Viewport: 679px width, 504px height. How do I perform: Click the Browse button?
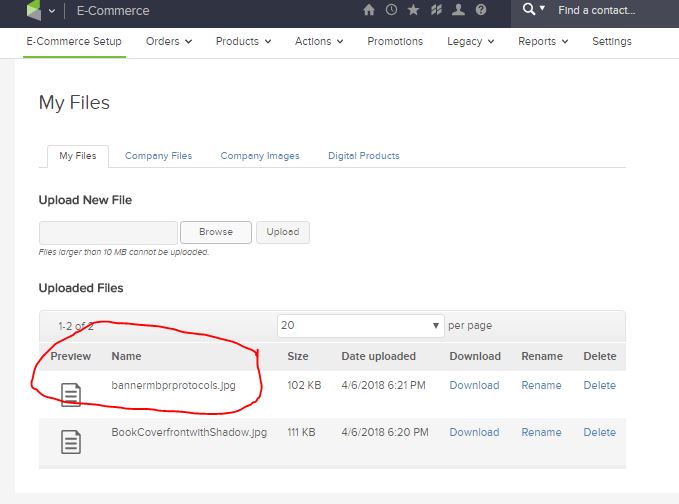(216, 232)
